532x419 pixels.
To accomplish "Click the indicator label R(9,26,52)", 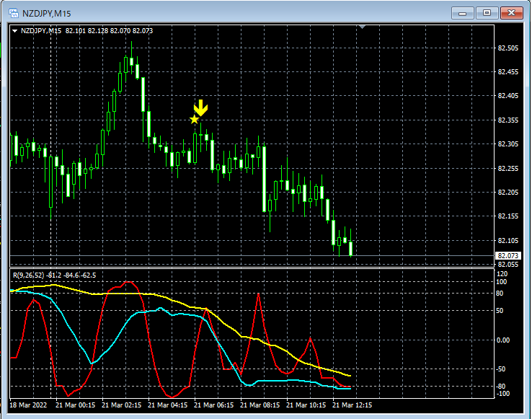I will tap(29, 275).
